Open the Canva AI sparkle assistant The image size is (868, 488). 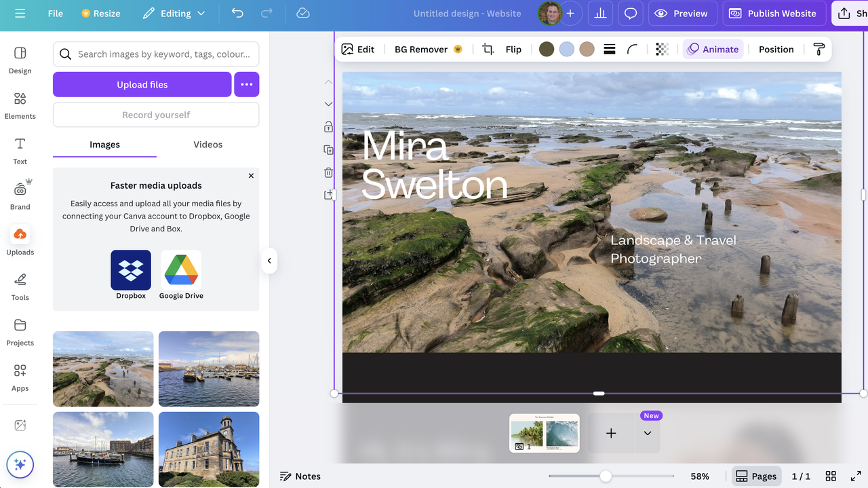tap(20, 465)
